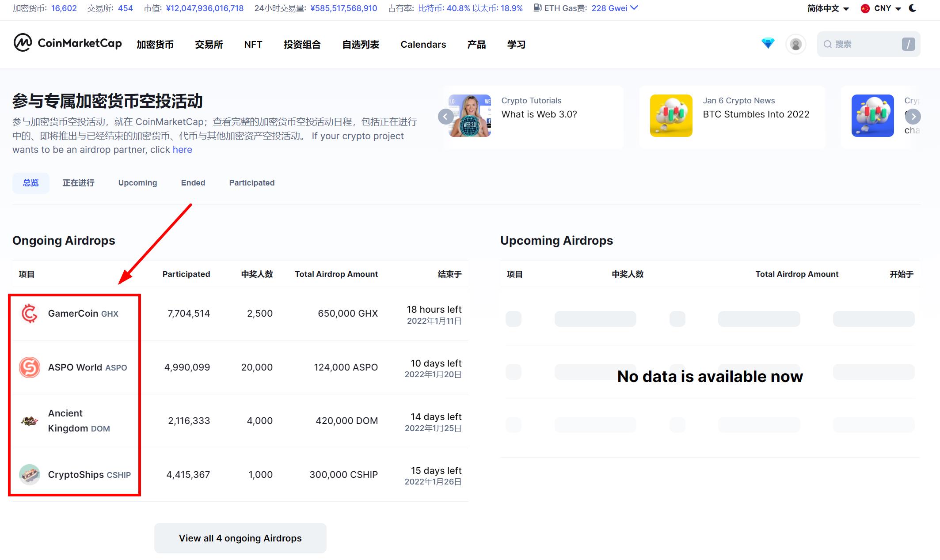Image resolution: width=940 pixels, height=560 pixels.
Task: Open BTC Stumbles Into 2022 article title
Action: pos(756,114)
